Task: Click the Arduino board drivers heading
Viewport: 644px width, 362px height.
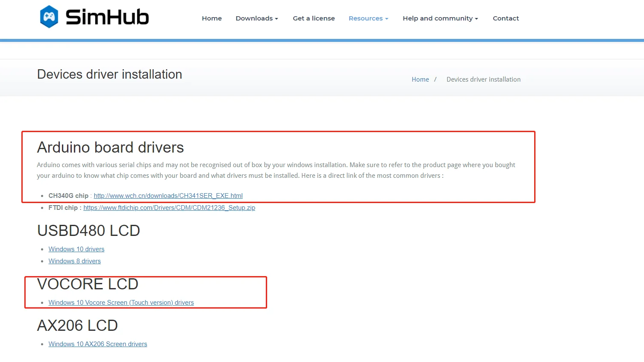Action: pos(110,147)
